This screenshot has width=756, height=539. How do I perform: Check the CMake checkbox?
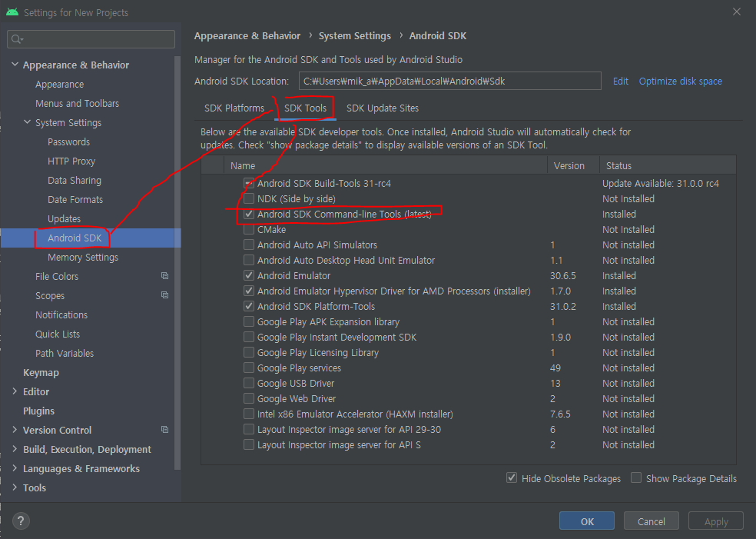pos(249,230)
